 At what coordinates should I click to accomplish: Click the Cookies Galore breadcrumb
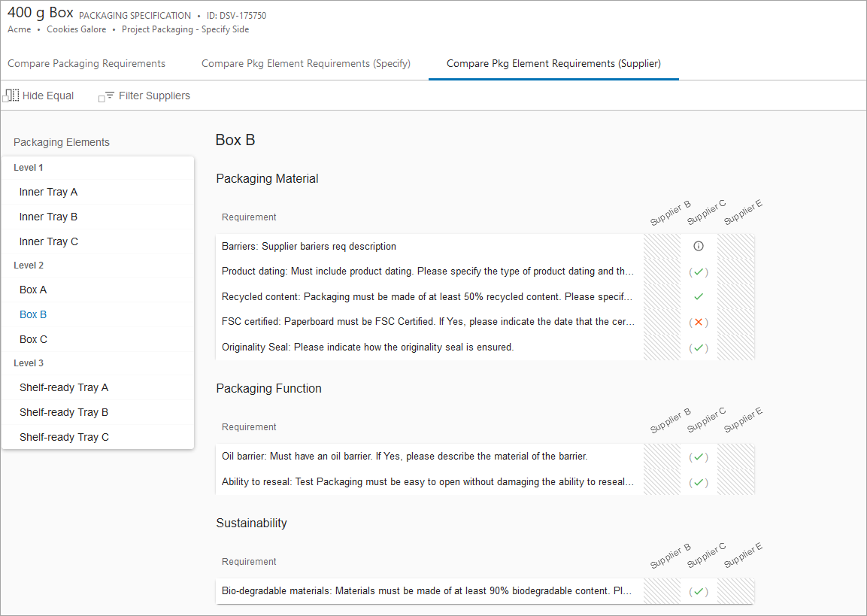[76, 29]
